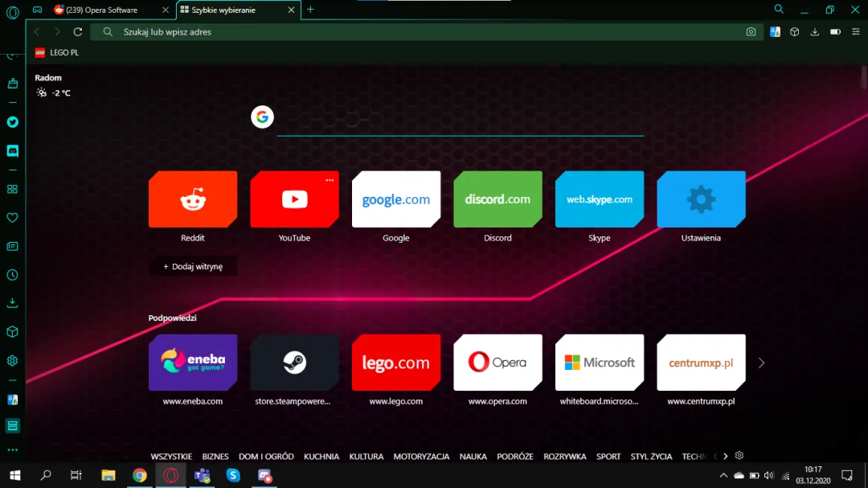Go back to the previous page
The height and width of the screenshot is (488, 868).
(x=37, y=32)
